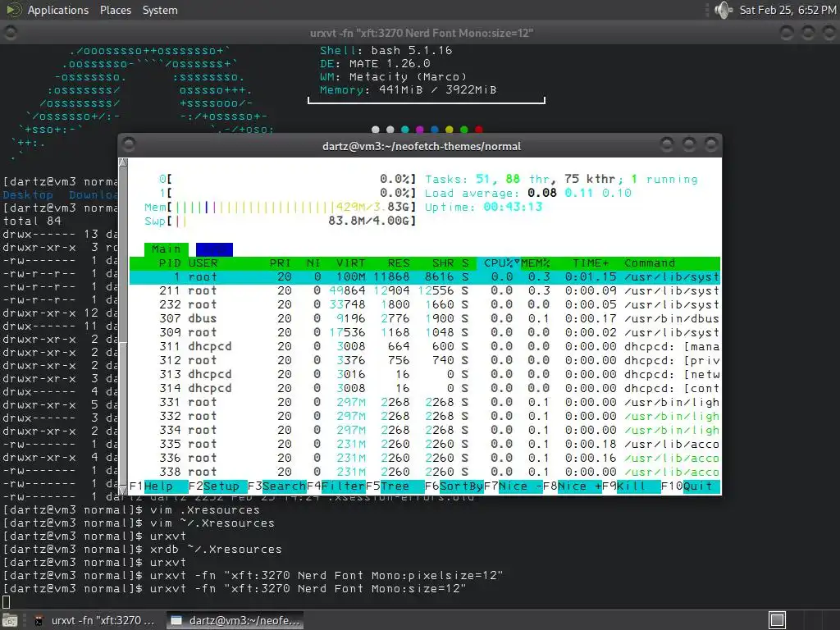Click F6 SortBy in htop function bar
The width and height of the screenshot is (840, 630).
pos(454,486)
